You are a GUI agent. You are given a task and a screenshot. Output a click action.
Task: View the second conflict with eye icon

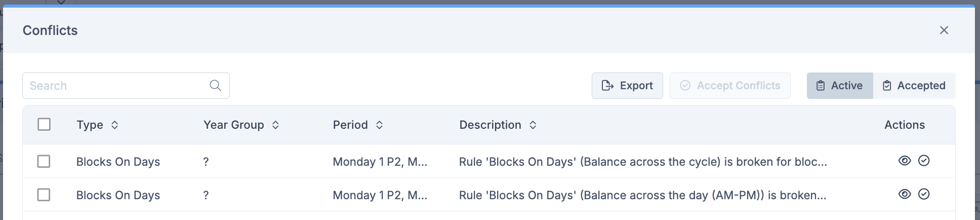[x=904, y=194]
